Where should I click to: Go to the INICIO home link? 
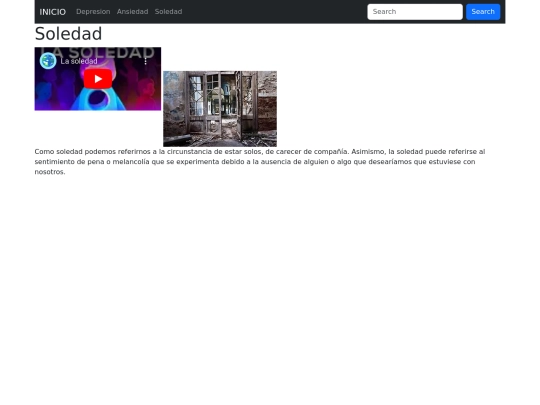tap(53, 12)
